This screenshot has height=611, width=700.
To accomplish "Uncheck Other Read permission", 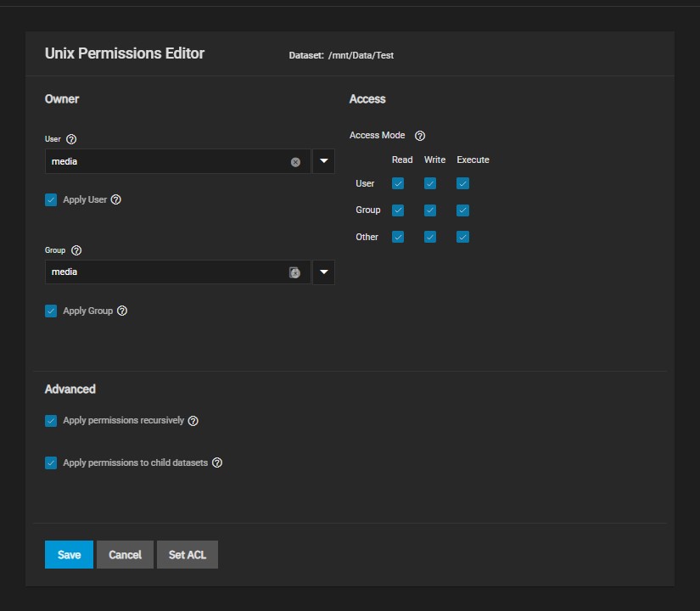I will 398,237.
